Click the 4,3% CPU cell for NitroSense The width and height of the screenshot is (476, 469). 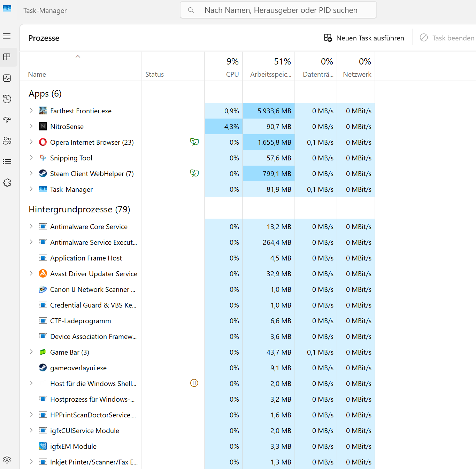pyautogui.click(x=224, y=126)
